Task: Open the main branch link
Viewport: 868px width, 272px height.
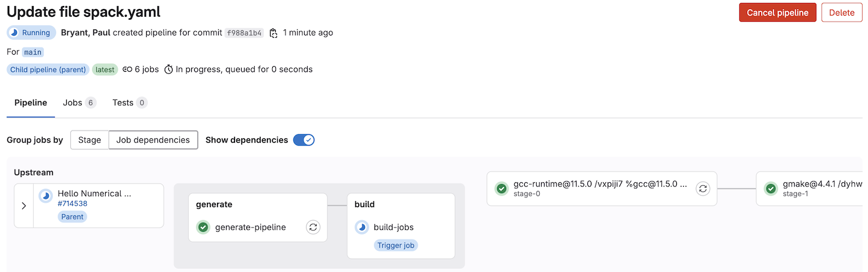Action: coord(33,52)
